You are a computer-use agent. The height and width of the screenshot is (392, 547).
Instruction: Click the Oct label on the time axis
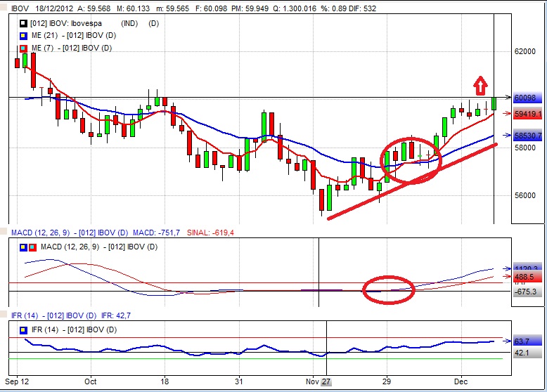point(90,381)
